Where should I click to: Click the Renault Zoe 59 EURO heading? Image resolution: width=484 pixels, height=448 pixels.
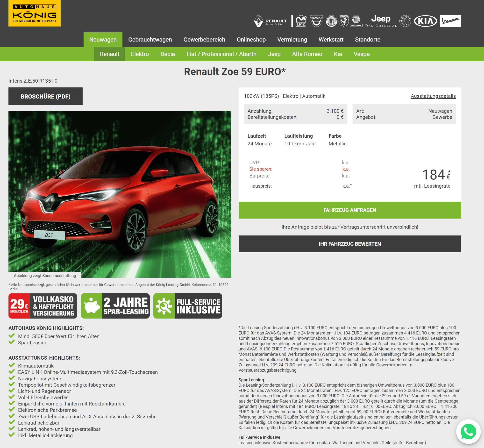tap(235, 72)
